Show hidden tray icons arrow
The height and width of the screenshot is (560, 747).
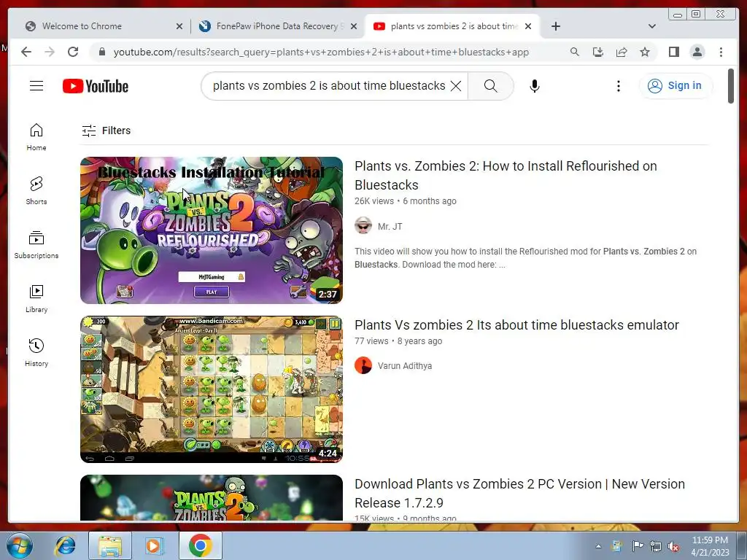[x=598, y=546]
